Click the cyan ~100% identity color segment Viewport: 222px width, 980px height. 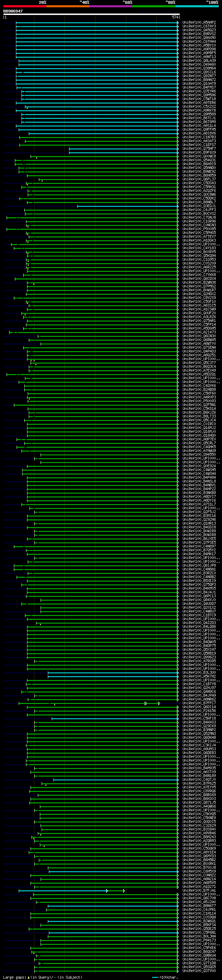point(197,7)
